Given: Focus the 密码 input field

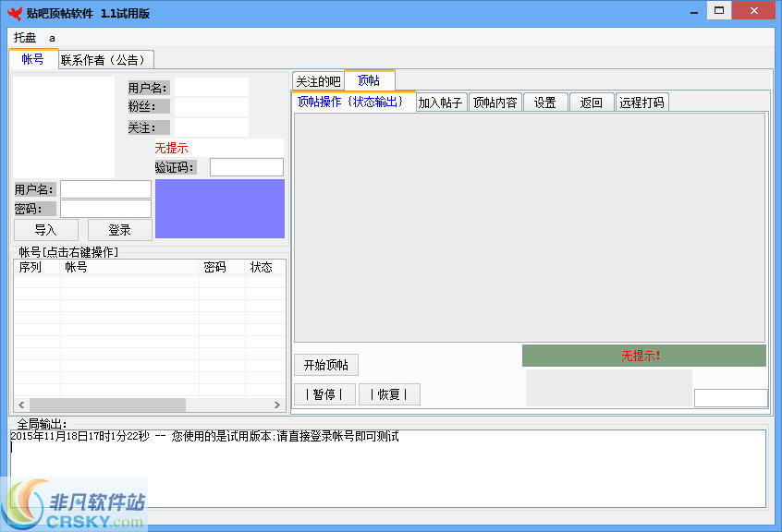Looking at the screenshot, I should click(x=105, y=209).
